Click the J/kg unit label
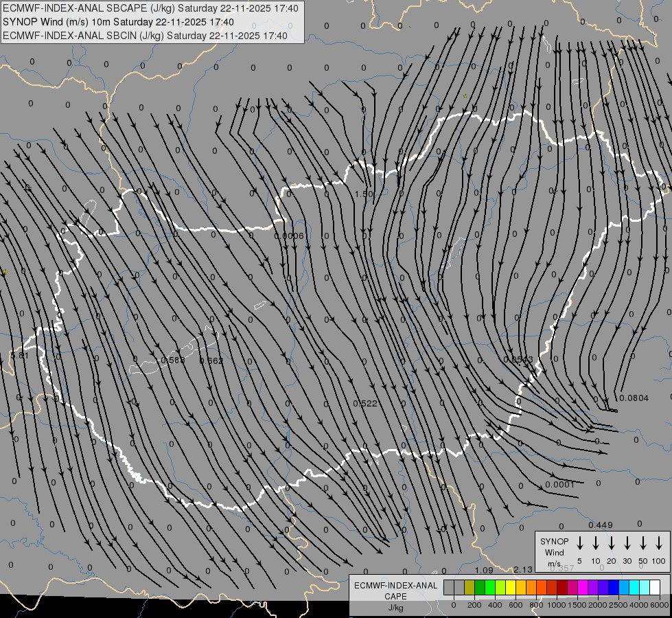This screenshot has width=672, height=618. [395, 608]
